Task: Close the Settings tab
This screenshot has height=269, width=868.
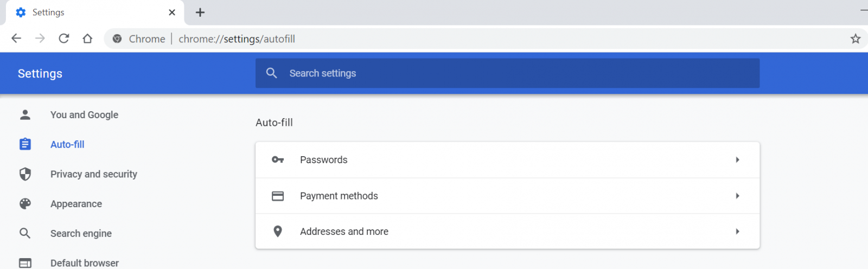Action: tap(172, 12)
